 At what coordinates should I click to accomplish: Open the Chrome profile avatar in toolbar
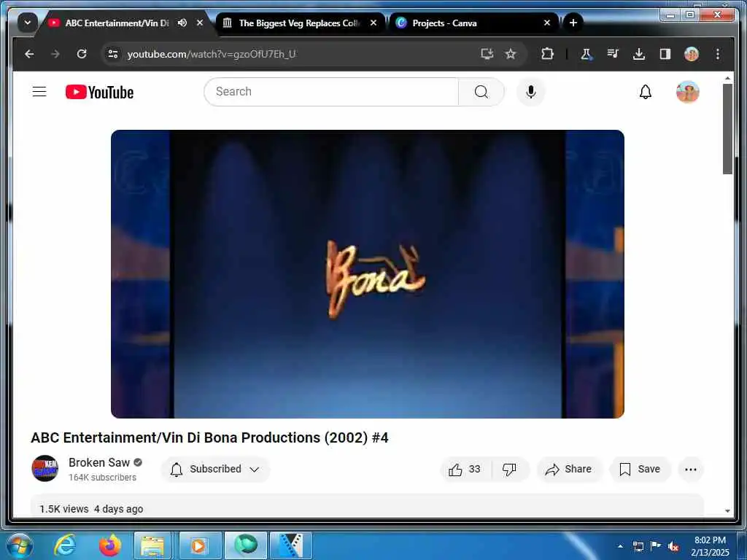pos(692,54)
